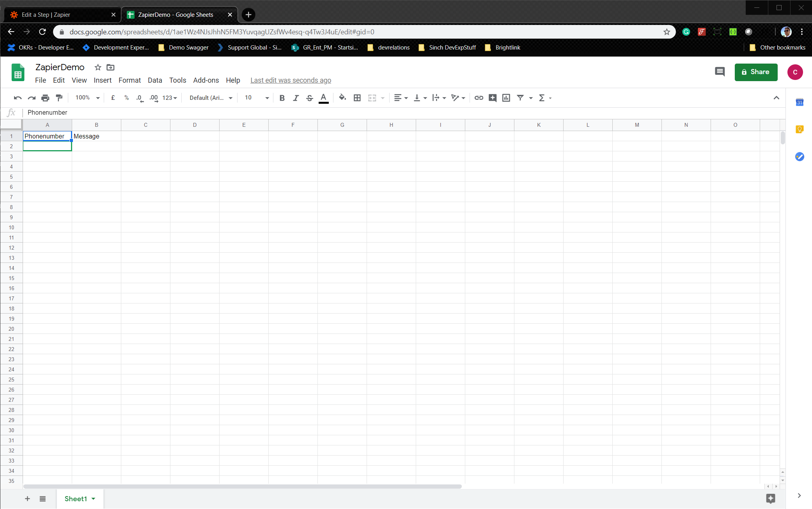The image size is (812, 509).
Task: Open the Default (Arial) font dropdown
Action: click(211, 98)
